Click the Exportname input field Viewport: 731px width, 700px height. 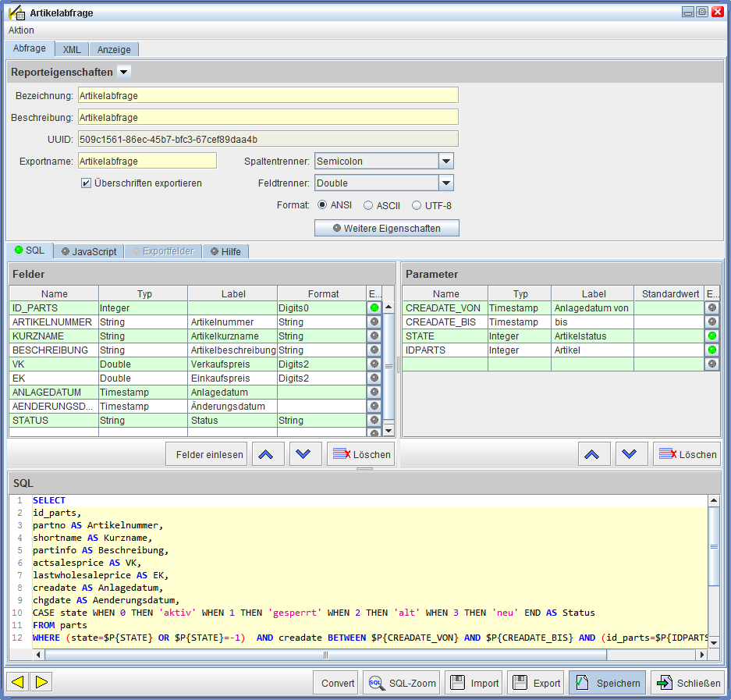click(147, 161)
